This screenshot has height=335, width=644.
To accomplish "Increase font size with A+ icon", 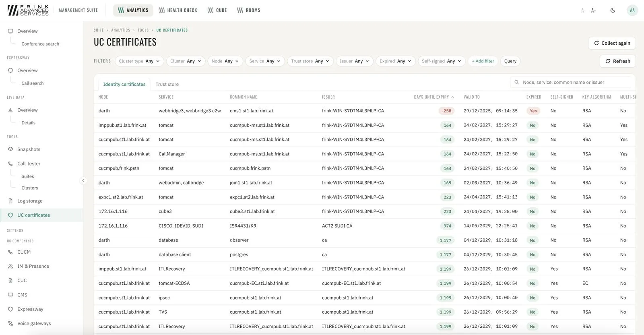I will pos(594,10).
